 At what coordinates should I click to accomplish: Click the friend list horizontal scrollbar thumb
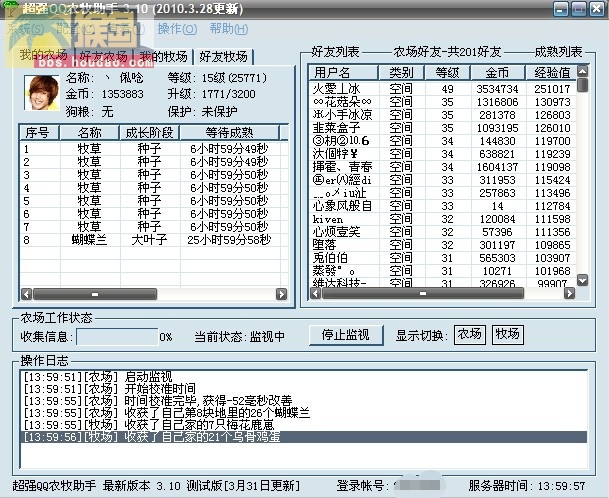pos(423,294)
